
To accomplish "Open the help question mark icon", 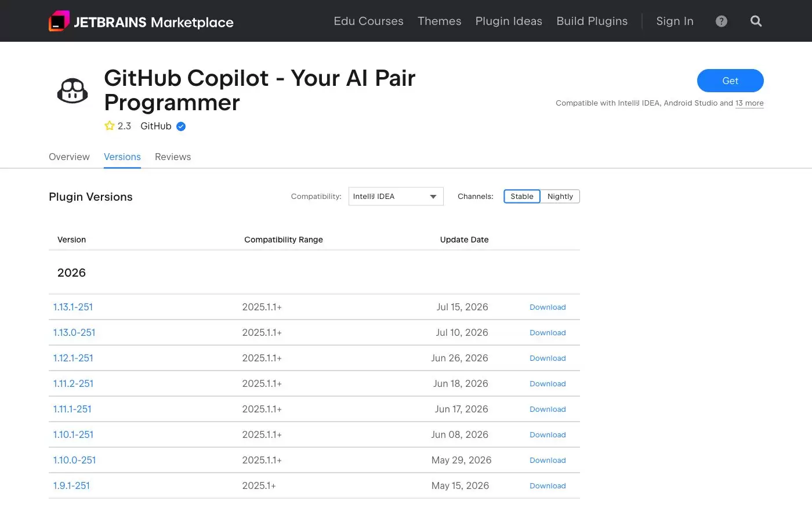I will [722, 21].
